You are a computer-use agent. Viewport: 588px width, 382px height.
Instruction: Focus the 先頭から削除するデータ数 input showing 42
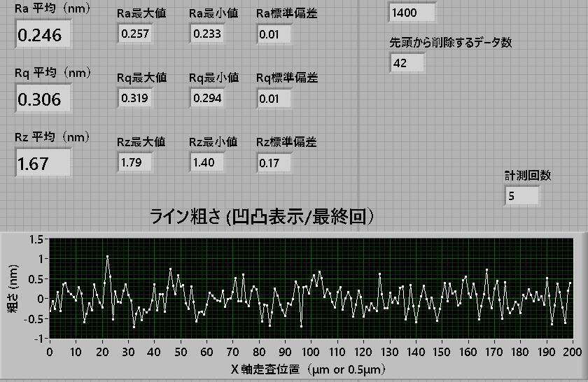407,63
